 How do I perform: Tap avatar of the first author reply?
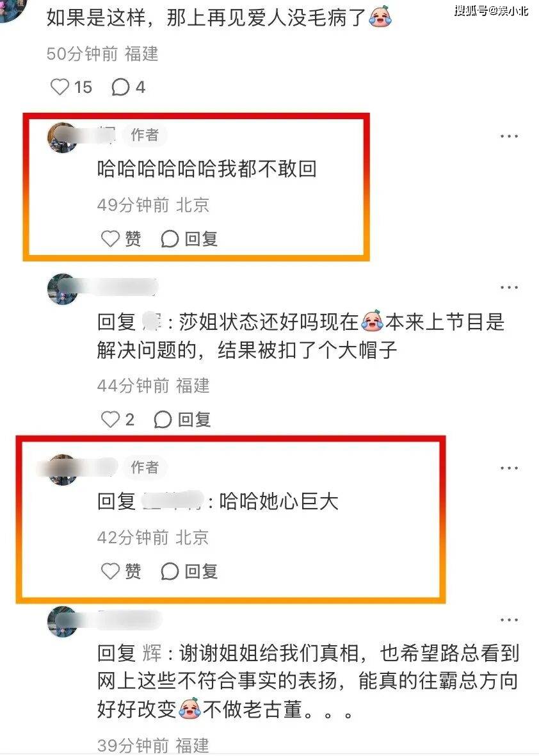[x=63, y=137]
